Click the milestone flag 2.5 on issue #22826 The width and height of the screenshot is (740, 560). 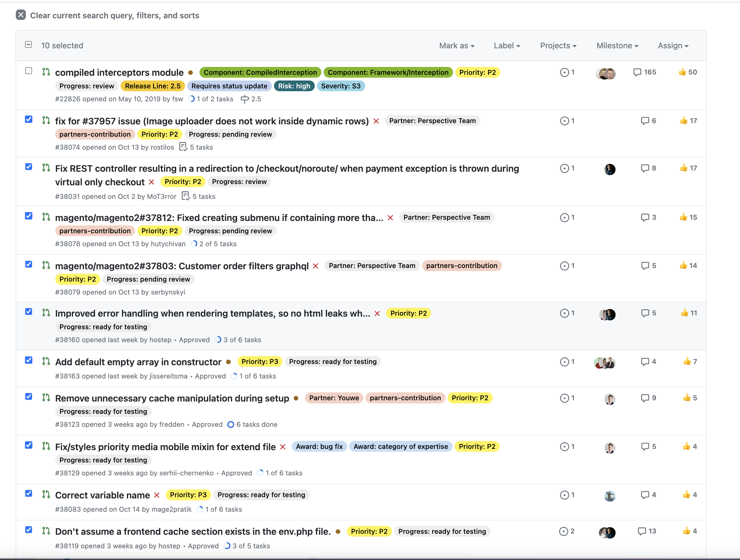(251, 99)
